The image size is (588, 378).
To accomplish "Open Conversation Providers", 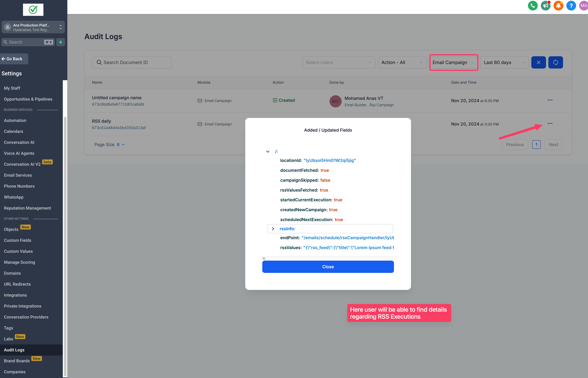I will tap(26, 317).
